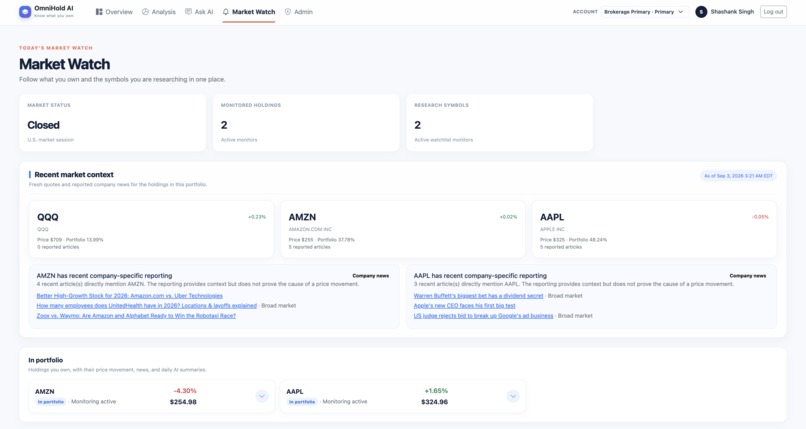Click the -4.30% change on AMZN row
The width and height of the screenshot is (806, 429).
(x=185, y=391)
